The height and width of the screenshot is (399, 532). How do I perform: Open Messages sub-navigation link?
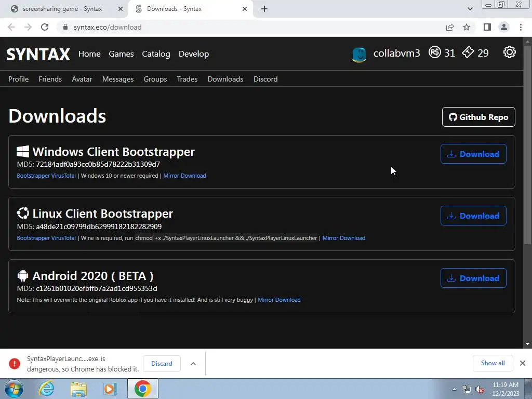tap(118, 79)
